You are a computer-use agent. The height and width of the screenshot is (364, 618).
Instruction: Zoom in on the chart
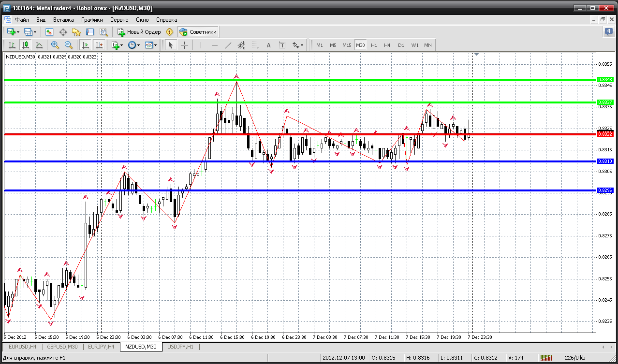(x=55, y=45)
